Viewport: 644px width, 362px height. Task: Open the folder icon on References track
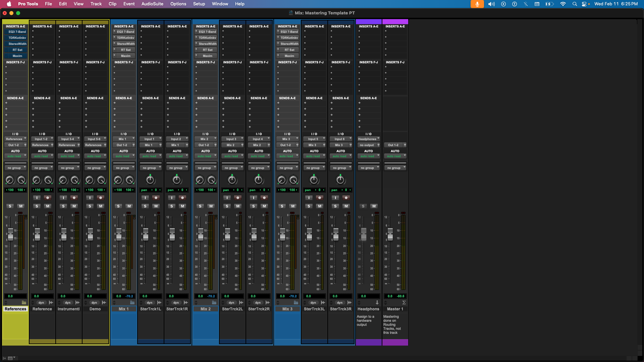click(x=24, y=303)
